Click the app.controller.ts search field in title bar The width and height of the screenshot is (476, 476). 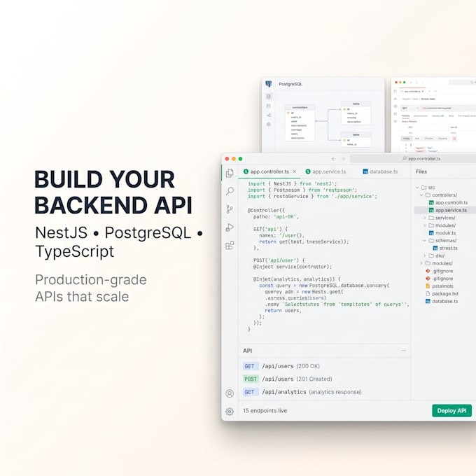[413, 158]
